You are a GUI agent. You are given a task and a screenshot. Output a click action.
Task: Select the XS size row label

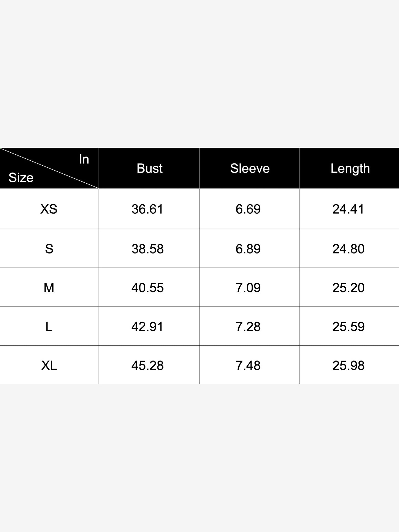49,209
